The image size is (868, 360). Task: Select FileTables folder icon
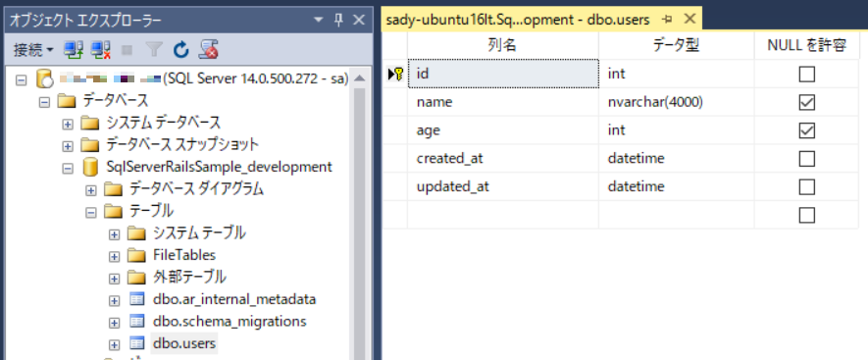(136, 256)
